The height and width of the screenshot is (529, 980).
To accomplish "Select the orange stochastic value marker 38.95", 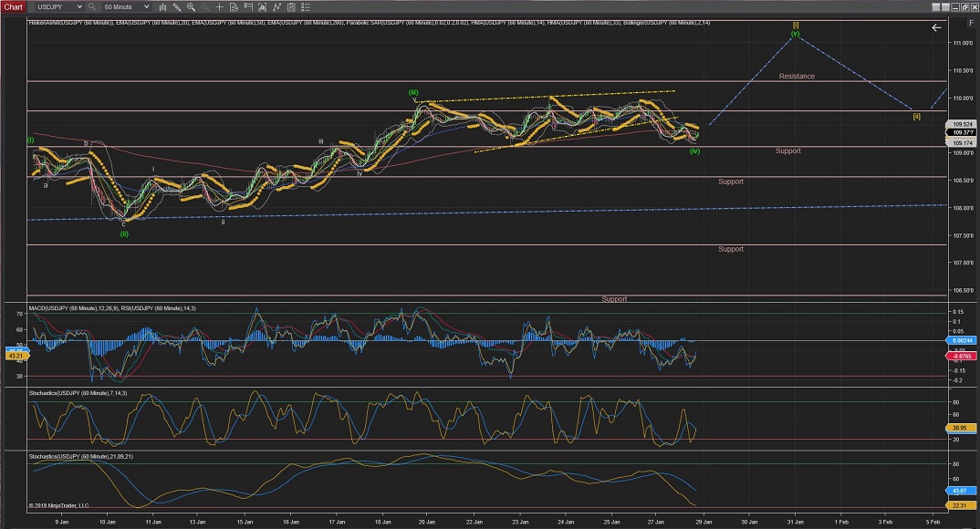I will tap(960, 428).
